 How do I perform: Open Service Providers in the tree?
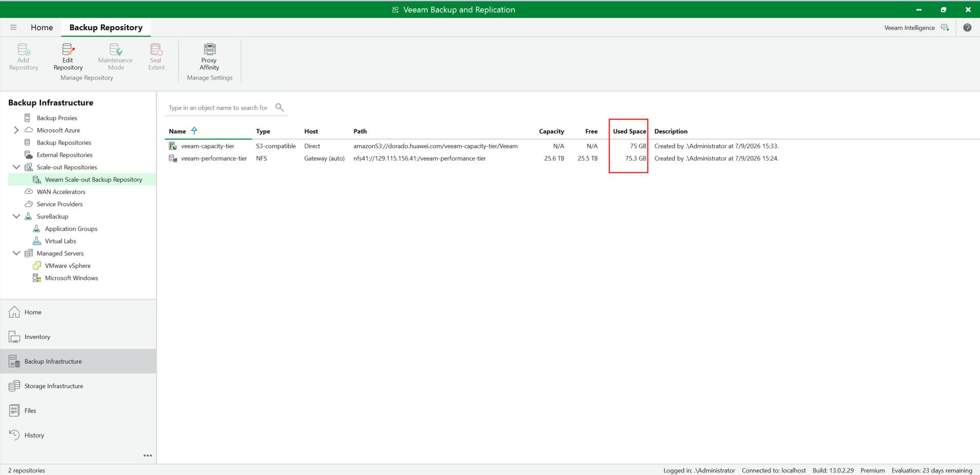tap(60, 204)
